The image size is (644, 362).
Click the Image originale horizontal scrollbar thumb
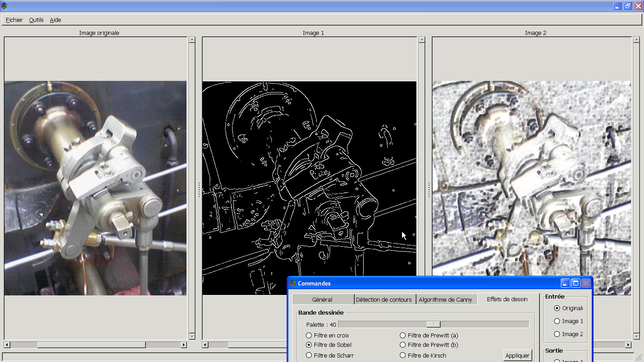[91, 345]
